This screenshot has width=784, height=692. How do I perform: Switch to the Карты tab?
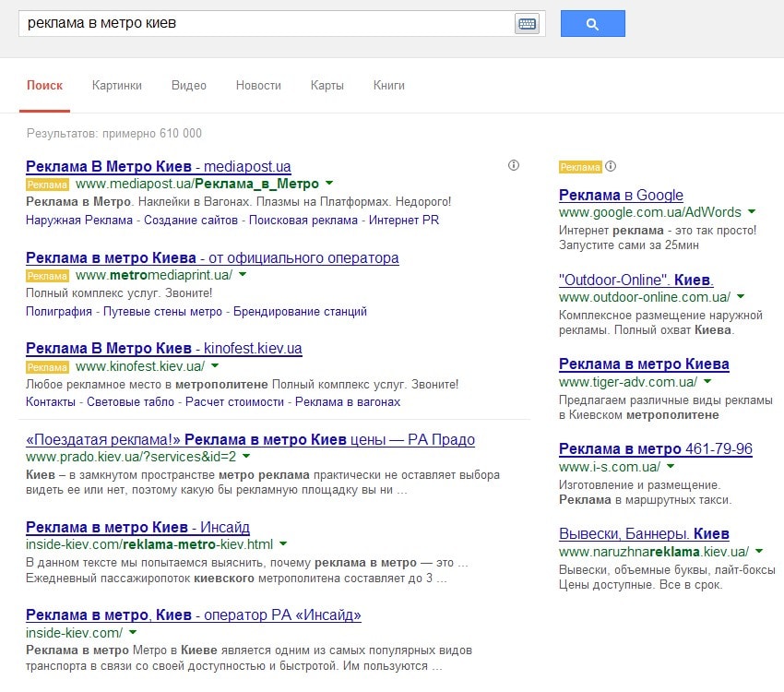(x=327, y=86)
